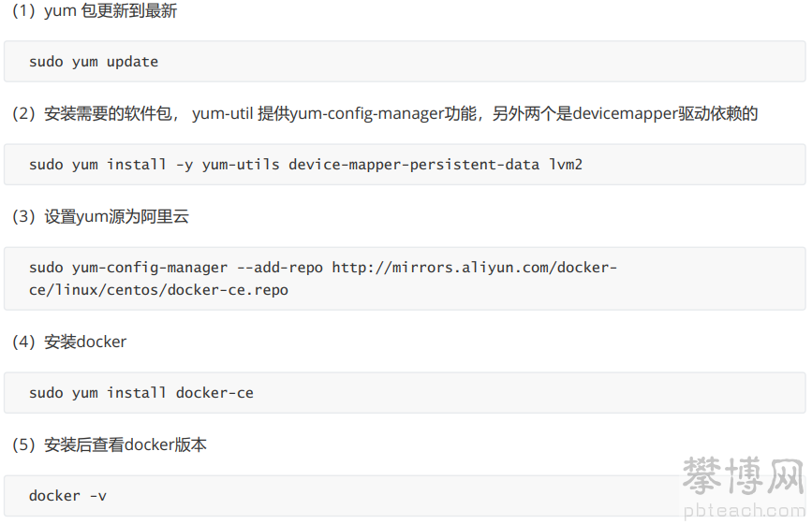Click the 'sudo yum update' code block
Image resolution: width=812 pixels, height=524 pixels.
click(405, 62)
